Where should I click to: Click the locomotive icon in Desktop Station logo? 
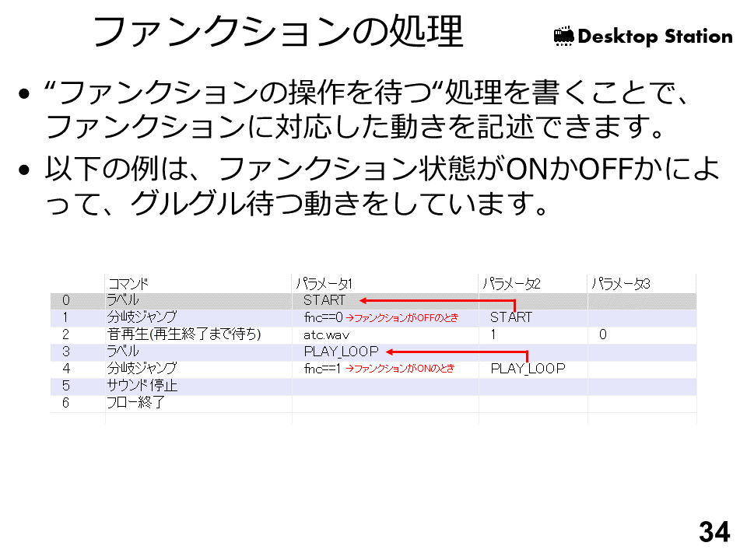click(x=563, y=36)
